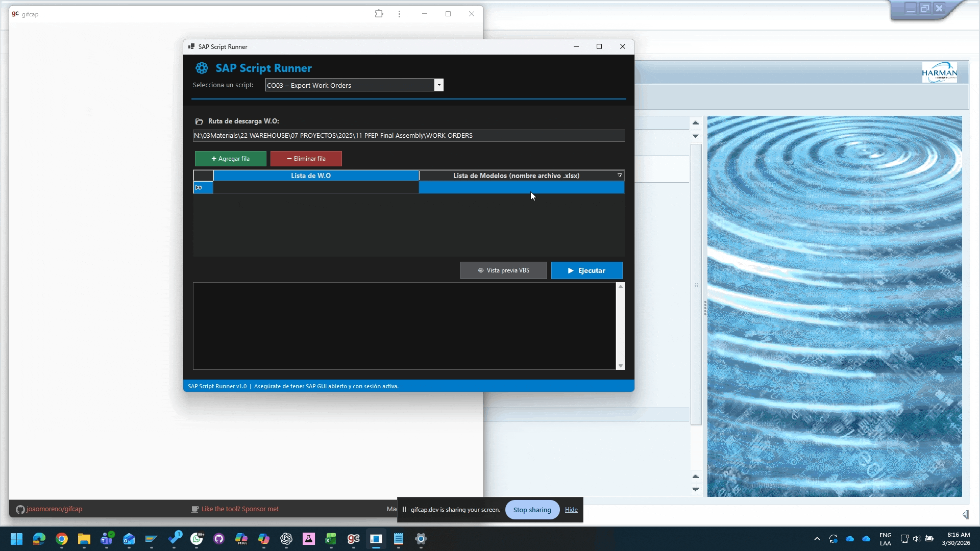
Task: Click filter arrow on Lista de Modelos header
Action: 620,176
